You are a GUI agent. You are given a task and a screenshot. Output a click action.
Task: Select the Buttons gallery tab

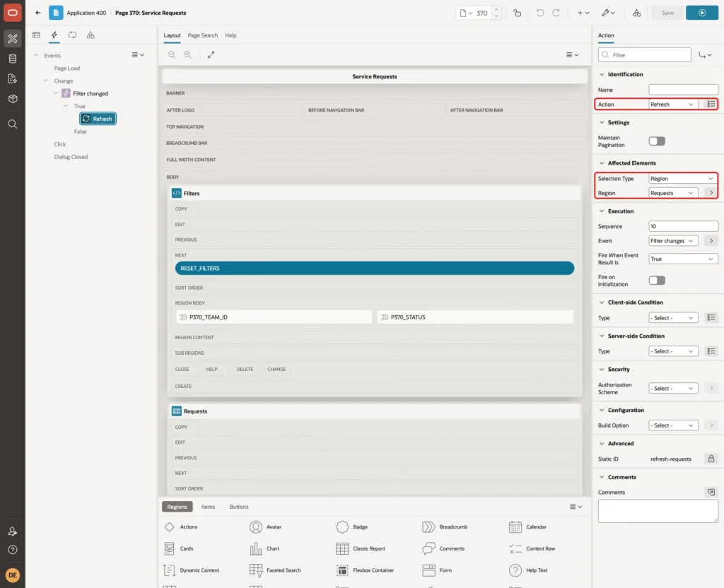point(239,507)
